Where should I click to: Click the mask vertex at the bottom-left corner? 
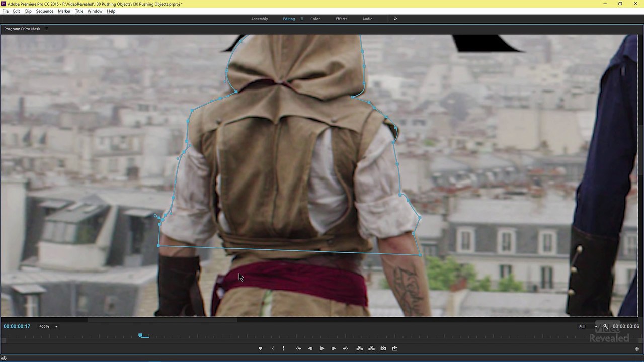(158, 246)
